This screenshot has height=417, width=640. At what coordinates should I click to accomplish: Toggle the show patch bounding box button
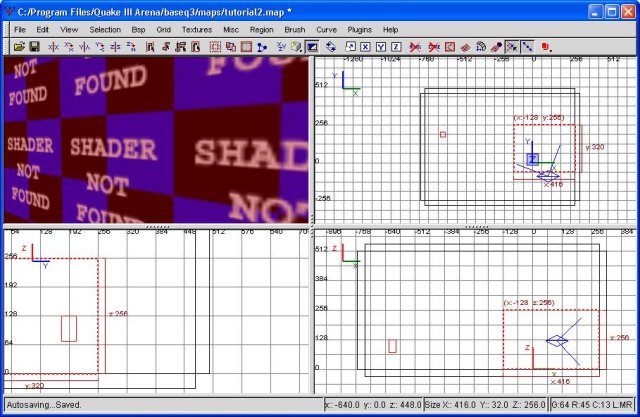click(450, 47)
